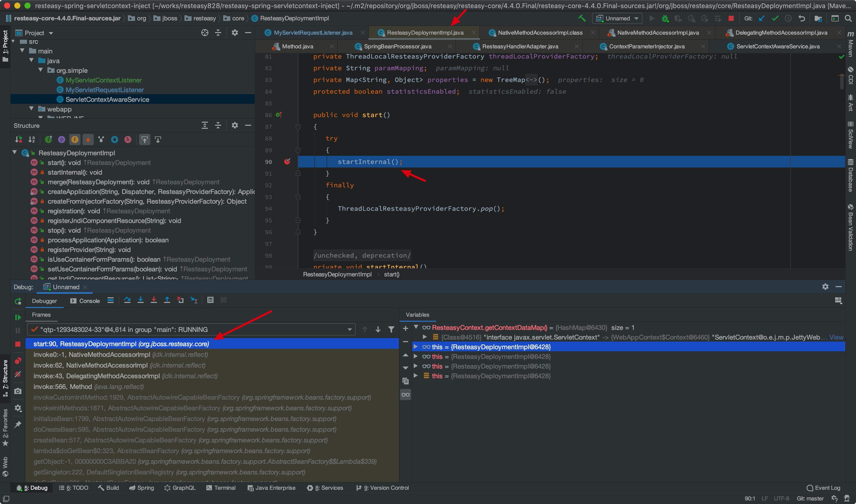Click Step Into debugger icon

pos(140,300)
